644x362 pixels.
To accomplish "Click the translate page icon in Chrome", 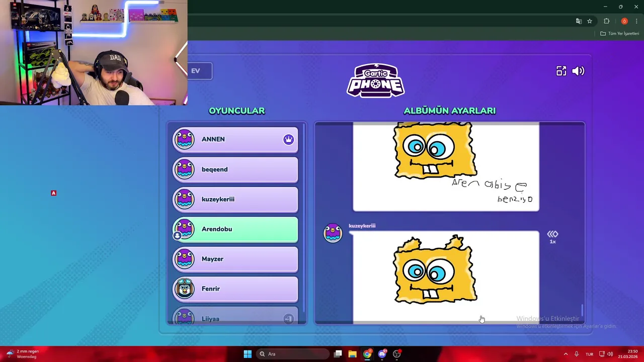I will 579,21.
